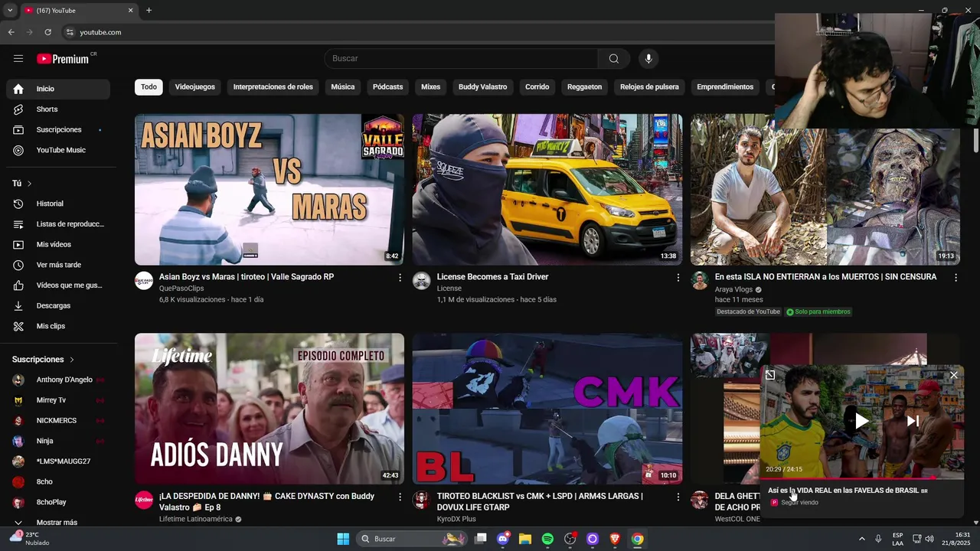Open options for TIROTEO BLACKLIST vs CMK video
The image size is (980, 551).
click(678, 497)
